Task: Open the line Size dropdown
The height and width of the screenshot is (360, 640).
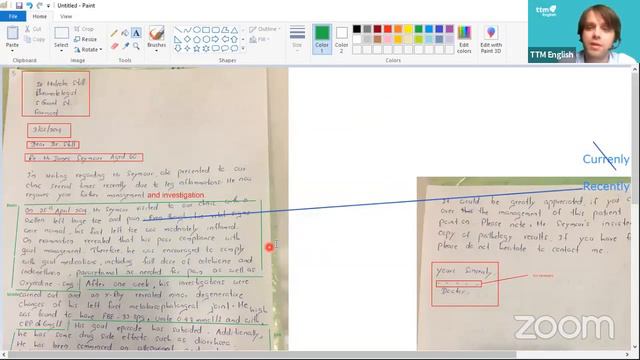Action: 297,38
